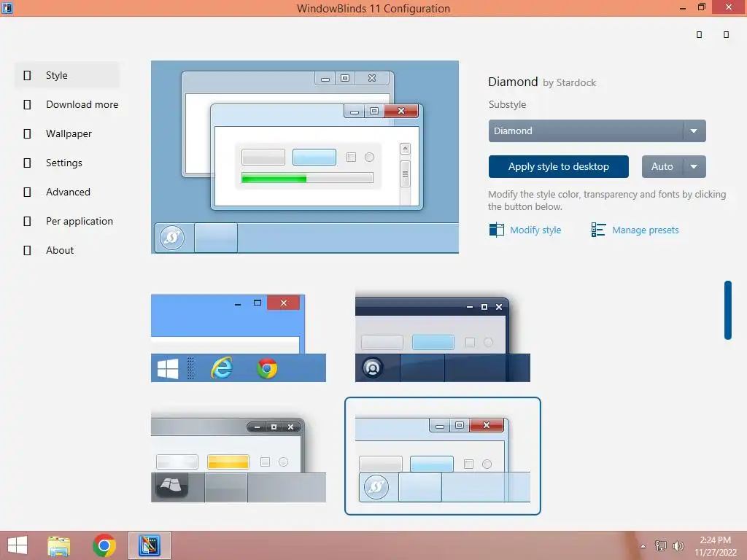Click the Manage presets link
Screen dimensions: 747x560
point(645,230)
